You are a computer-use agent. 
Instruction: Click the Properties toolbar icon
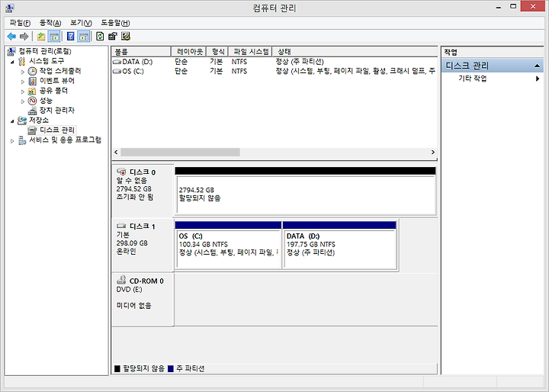(112, 36)
